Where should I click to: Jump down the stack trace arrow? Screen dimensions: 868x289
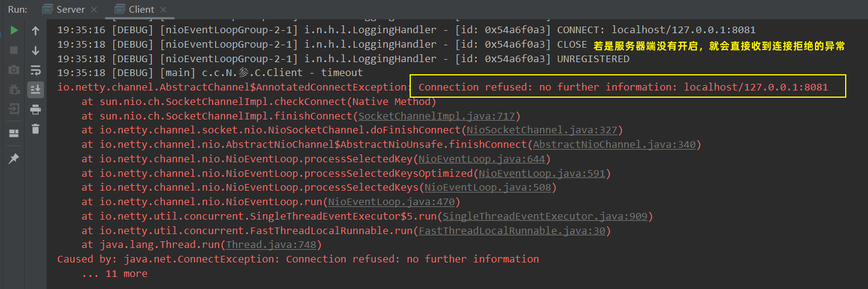coord(36,50)
